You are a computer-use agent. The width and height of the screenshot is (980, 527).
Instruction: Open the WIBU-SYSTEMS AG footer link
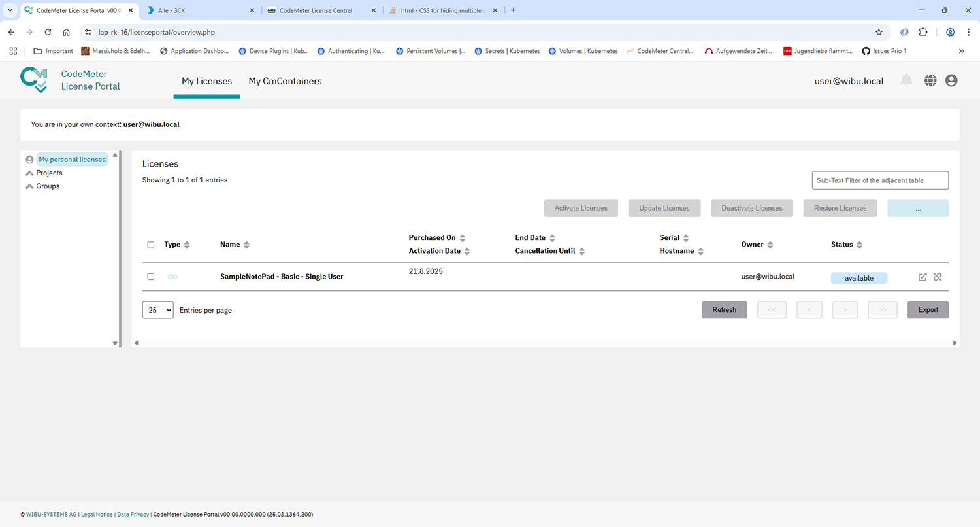pos(52,515)
